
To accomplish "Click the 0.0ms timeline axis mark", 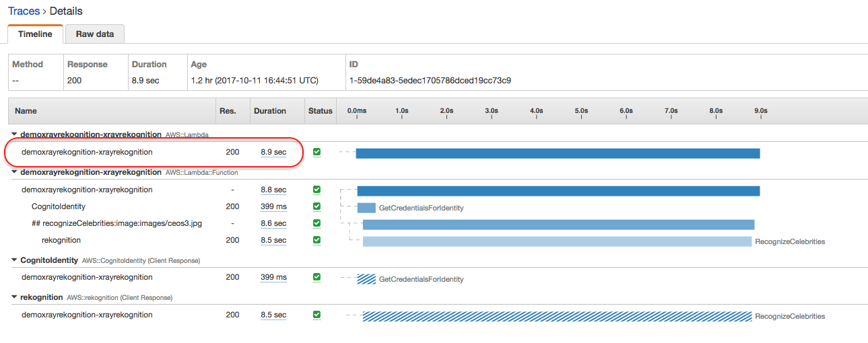I will tap(356, 110).
